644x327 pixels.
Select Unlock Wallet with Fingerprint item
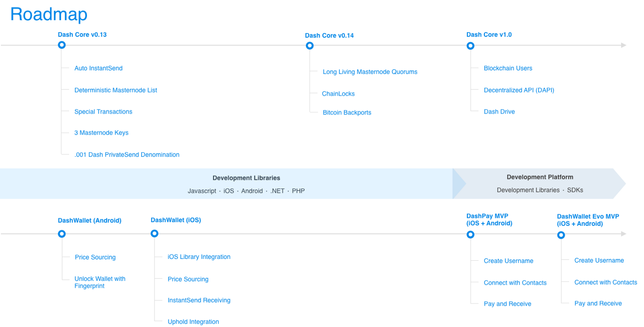[x=100, y=282]
